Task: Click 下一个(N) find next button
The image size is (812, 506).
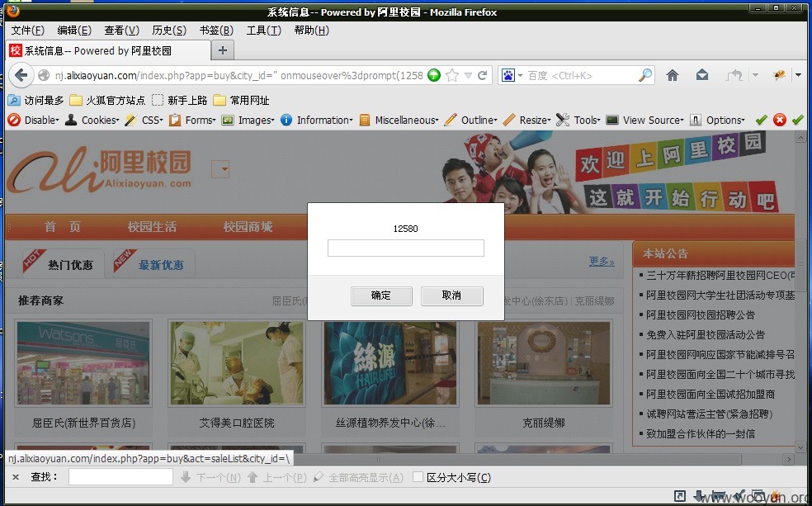Action: point(210,477)
